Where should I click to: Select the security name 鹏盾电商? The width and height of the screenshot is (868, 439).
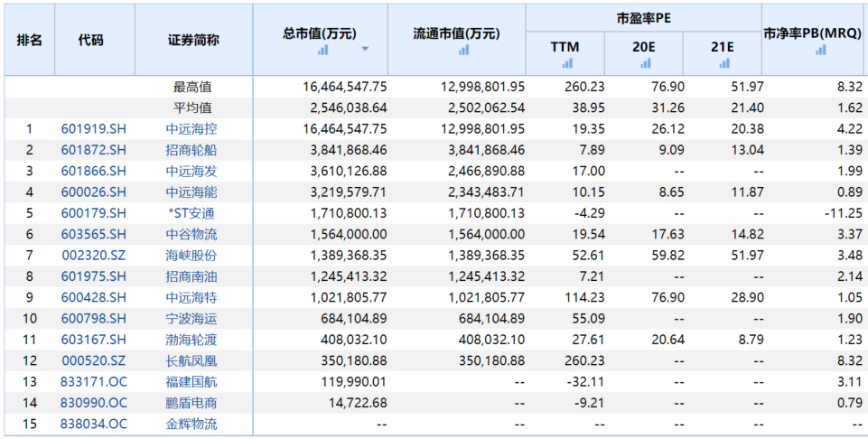191,403
